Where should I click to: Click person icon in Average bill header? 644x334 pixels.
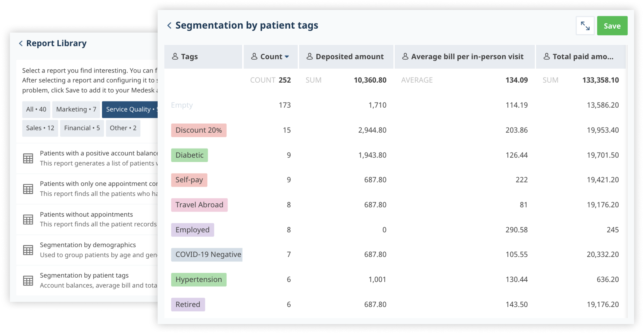[x=405, y=57]
